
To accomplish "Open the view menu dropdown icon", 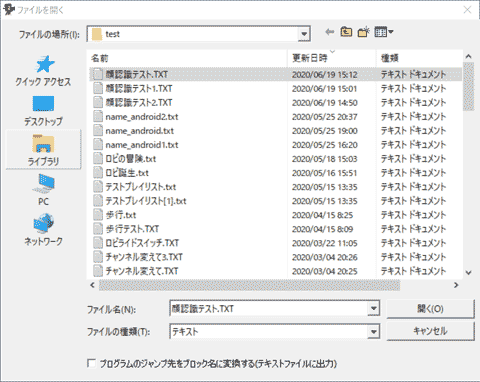I will coord(384,32).
